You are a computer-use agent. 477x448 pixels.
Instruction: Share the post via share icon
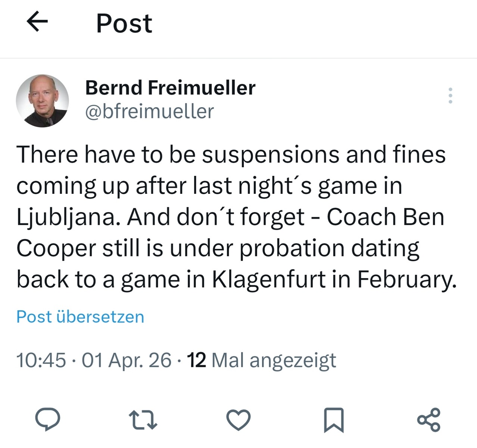point(429,420)
